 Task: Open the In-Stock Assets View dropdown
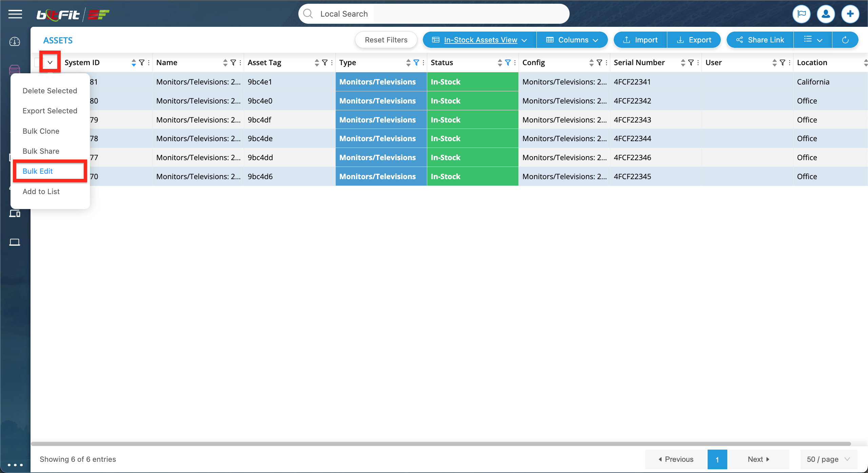pos(479,40)
